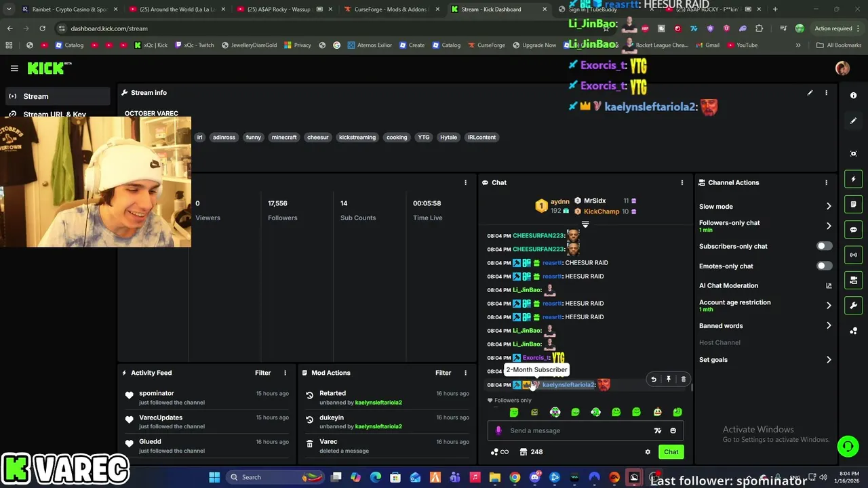Switch to CurseForge Mods & Addons tab
868x488 pixels.
(393, 9)
